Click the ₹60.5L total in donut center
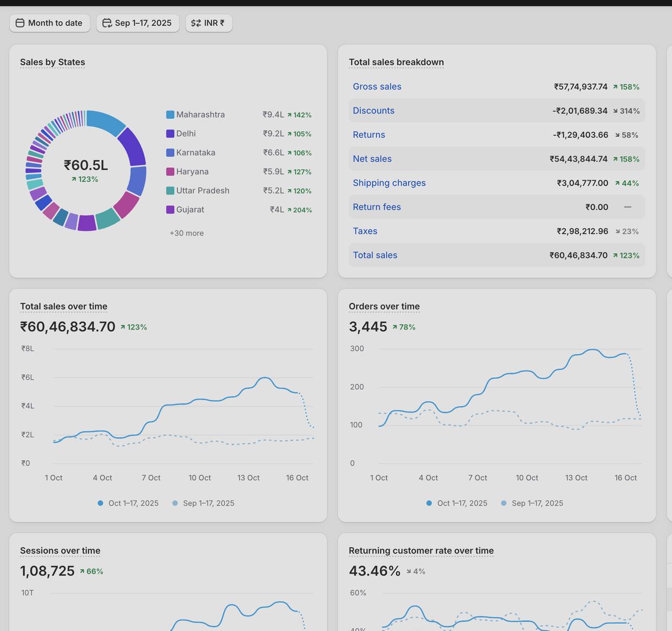The image size is (672, 631). coord(86,165)
